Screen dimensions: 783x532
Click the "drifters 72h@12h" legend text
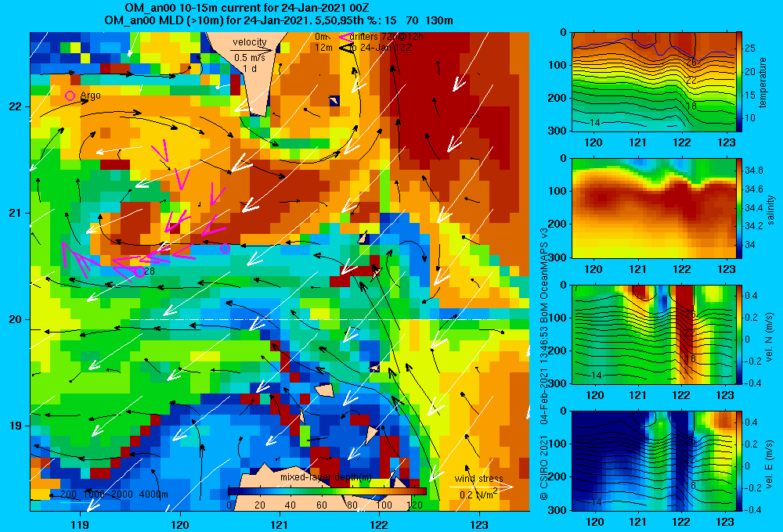point(387,37)
